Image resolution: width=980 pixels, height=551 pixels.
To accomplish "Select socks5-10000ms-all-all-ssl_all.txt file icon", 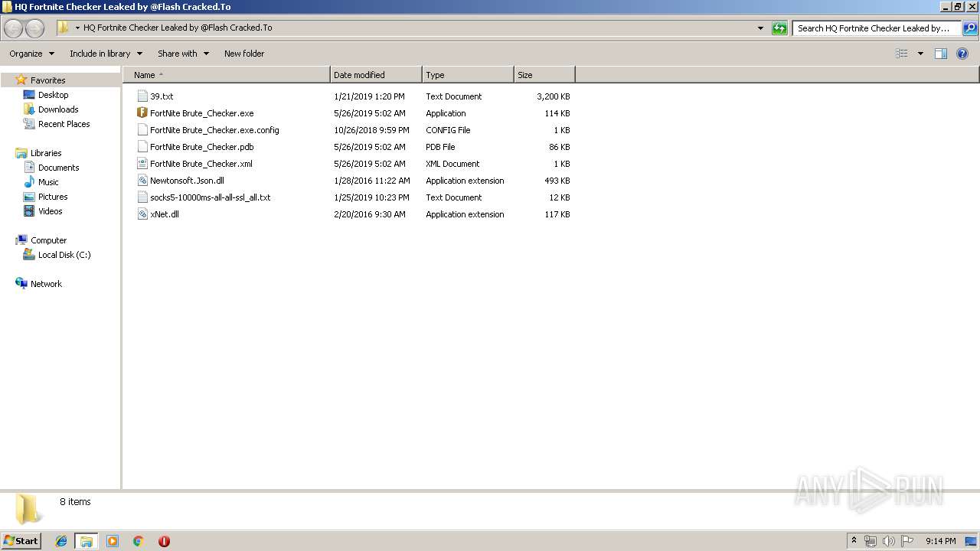I will click(x=142, y=197).
